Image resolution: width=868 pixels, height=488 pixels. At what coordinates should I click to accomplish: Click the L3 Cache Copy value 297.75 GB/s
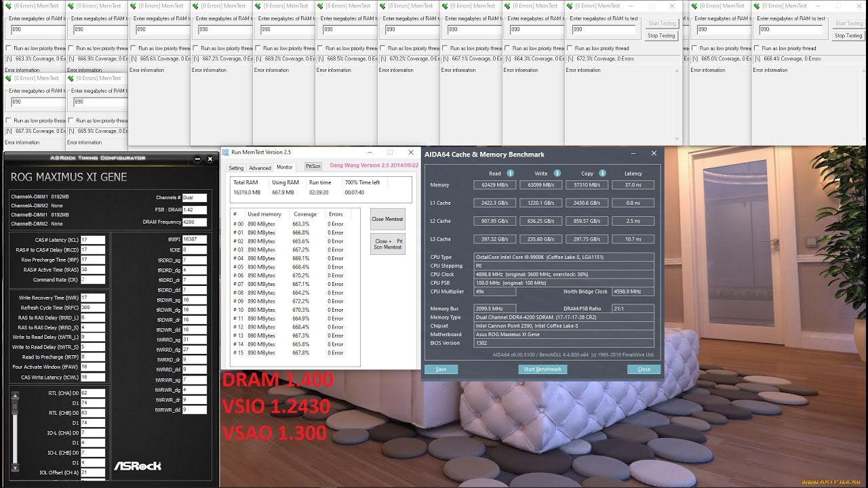587,239
